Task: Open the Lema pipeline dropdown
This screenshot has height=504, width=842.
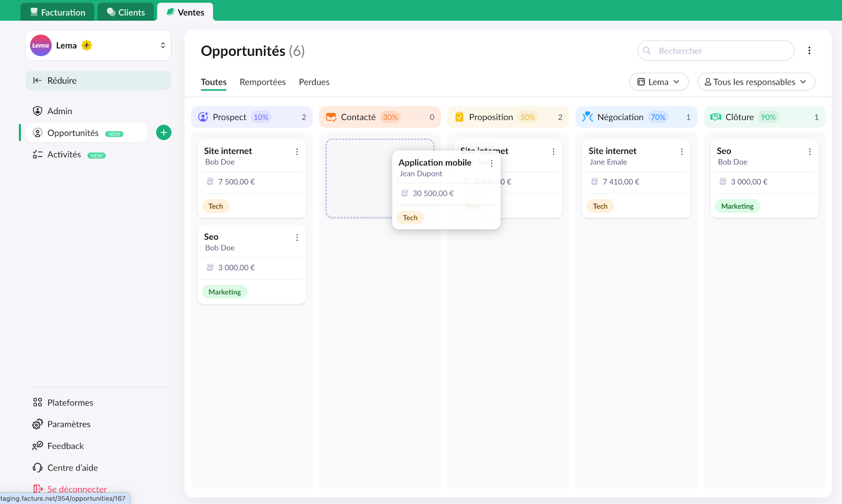Action: 659,82
